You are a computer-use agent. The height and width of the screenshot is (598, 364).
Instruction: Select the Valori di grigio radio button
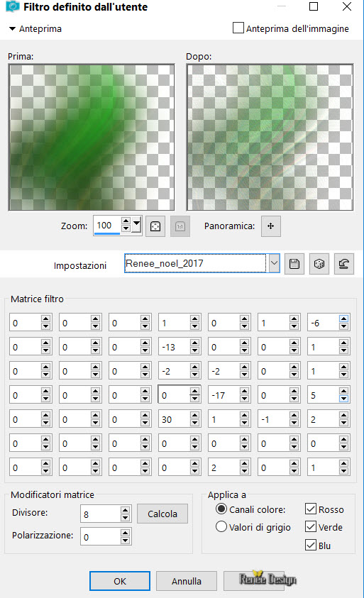click(221, 526)
